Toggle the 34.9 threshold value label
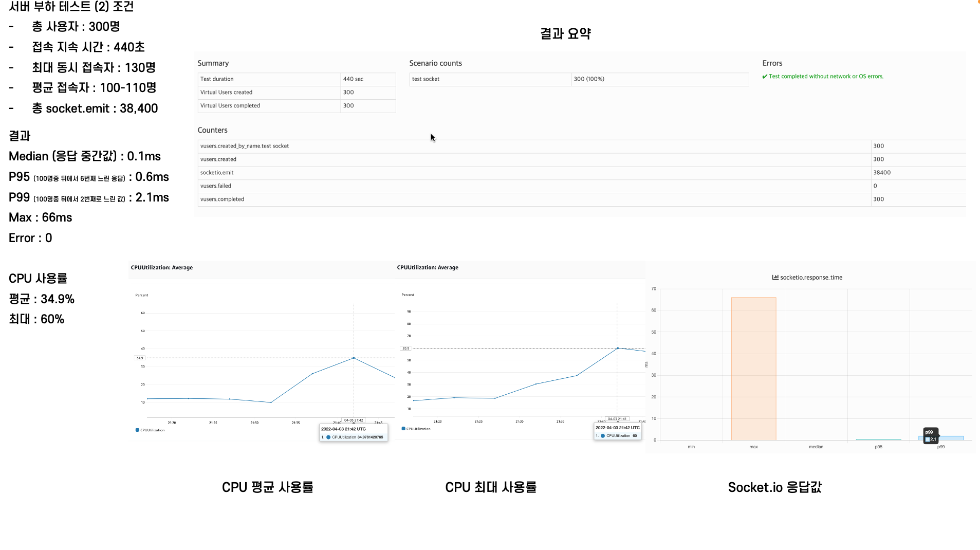The image size is (980, 550). coord(140,358)
